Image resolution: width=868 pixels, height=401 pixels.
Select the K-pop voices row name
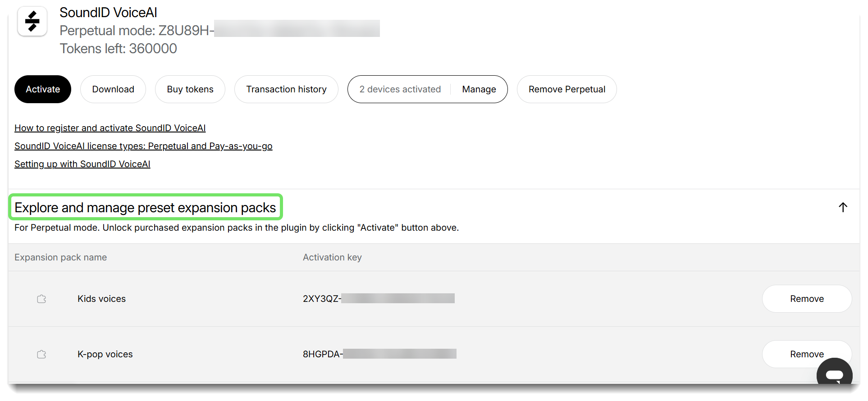point(105,354)
